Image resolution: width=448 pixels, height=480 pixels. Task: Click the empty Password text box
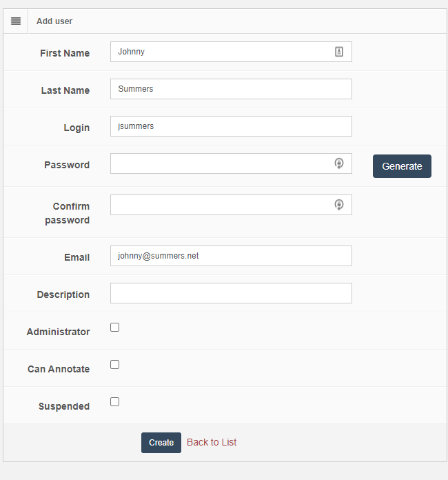221,163
